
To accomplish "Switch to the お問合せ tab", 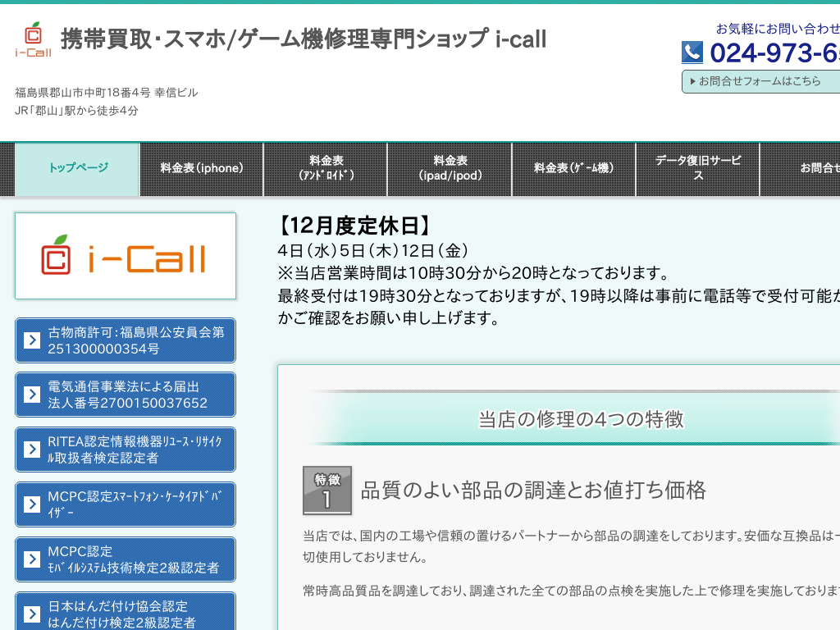I will click(x=812, y=168).
